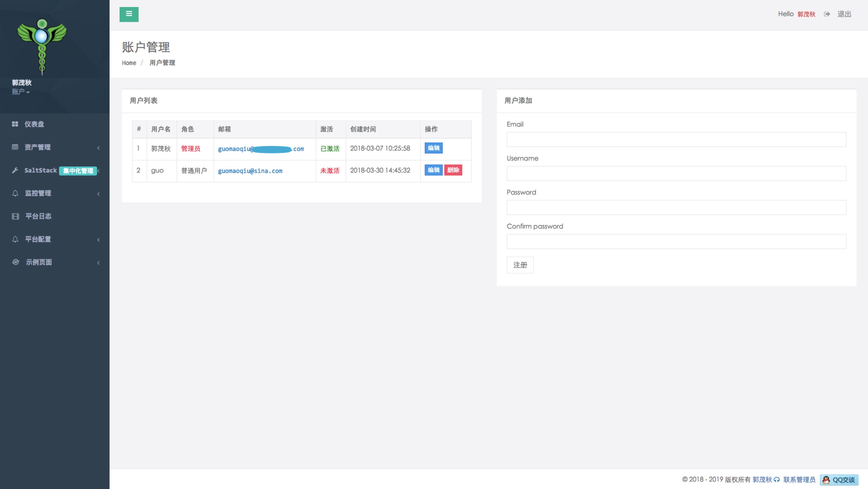The image size is (868, 489).
Task: Click the bell icon beside 监控管理
Action: coord(15,193)
